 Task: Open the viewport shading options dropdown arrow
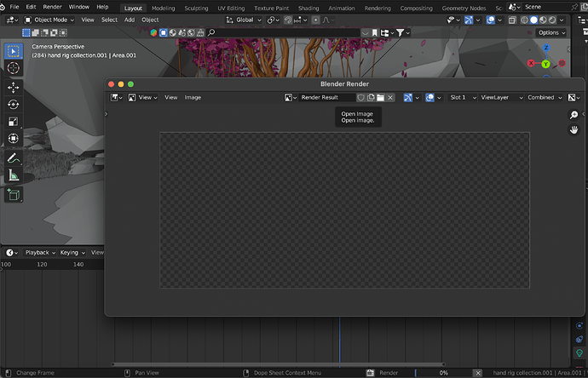pyautogui.click(x=562, y=20)
